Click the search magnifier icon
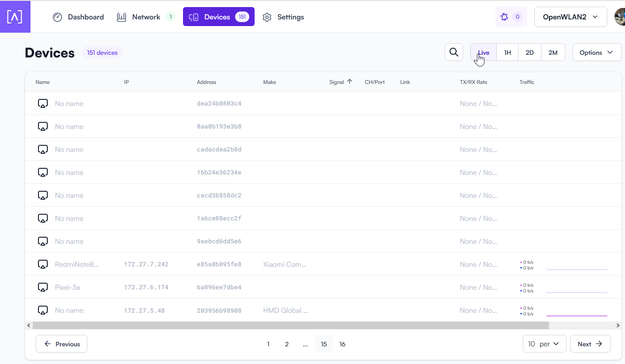The image size is (625, 364). [454, 52]
